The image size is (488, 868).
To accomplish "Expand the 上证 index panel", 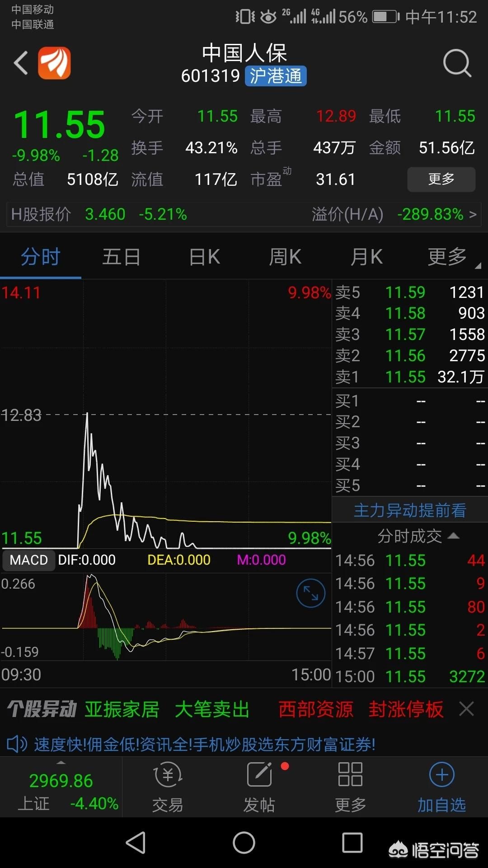I will click(61, 787).
